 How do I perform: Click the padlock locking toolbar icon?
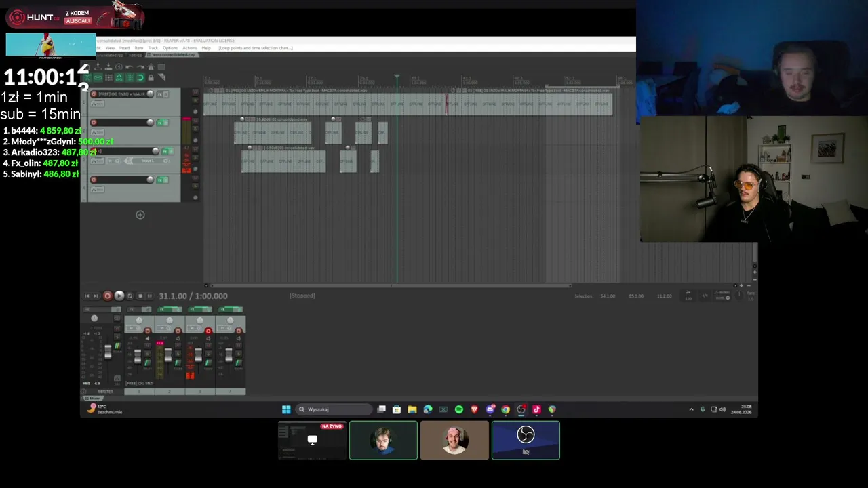coord(151,78)
